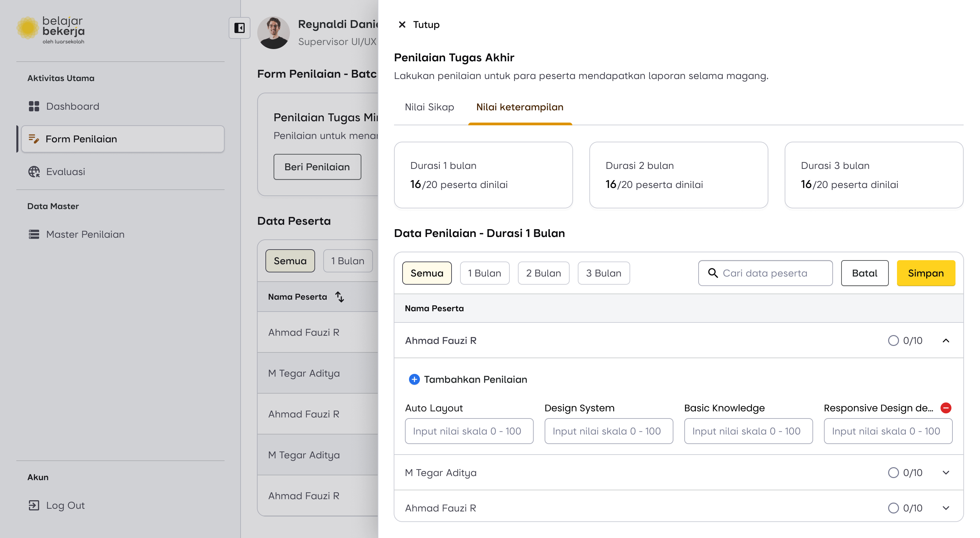Switch to the Nilai Sikap tab
The height and width of the screenshot is (538, 980).
[x=429, y=107]
